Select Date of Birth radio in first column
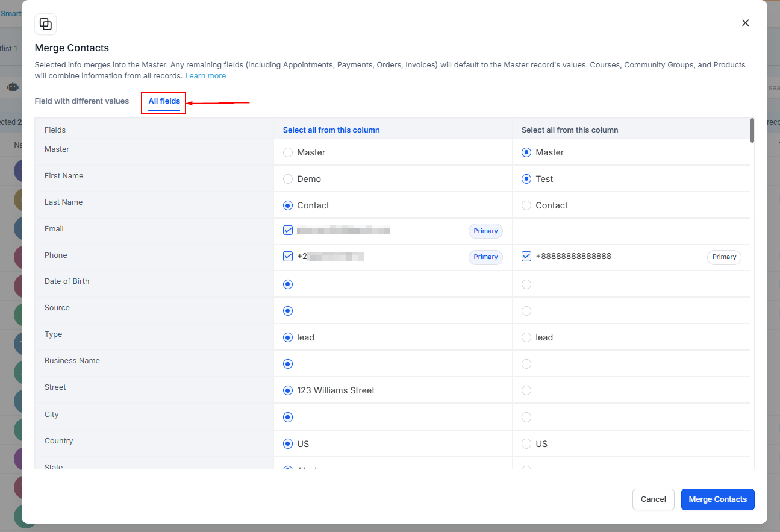The width and height of the screenshot is (780, 532). 288,284
